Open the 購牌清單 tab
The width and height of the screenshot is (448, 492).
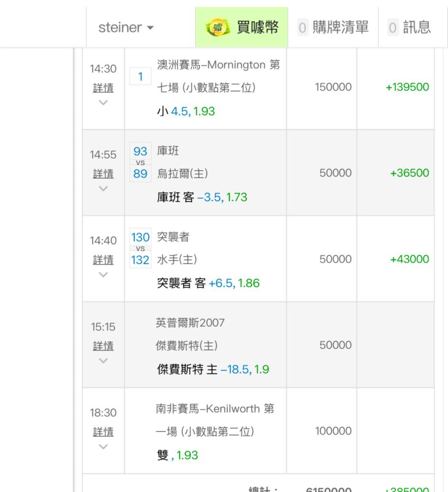pos(341,28)
